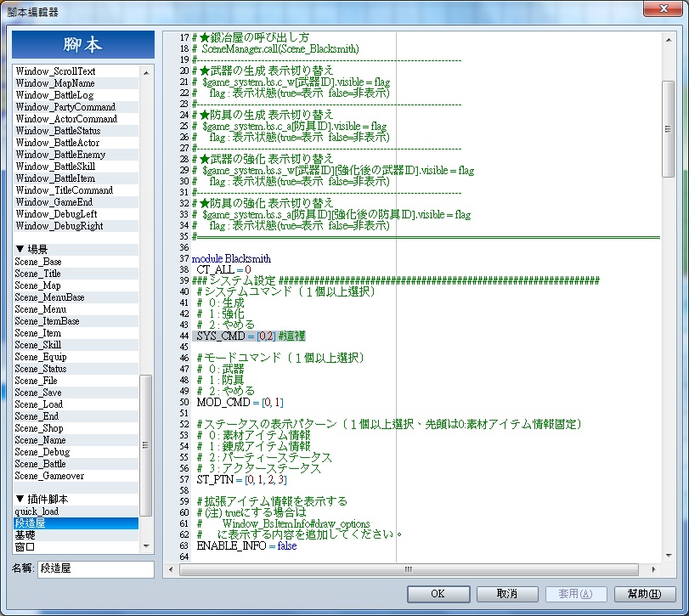Click the code editor scroll-up arrow

669,40
